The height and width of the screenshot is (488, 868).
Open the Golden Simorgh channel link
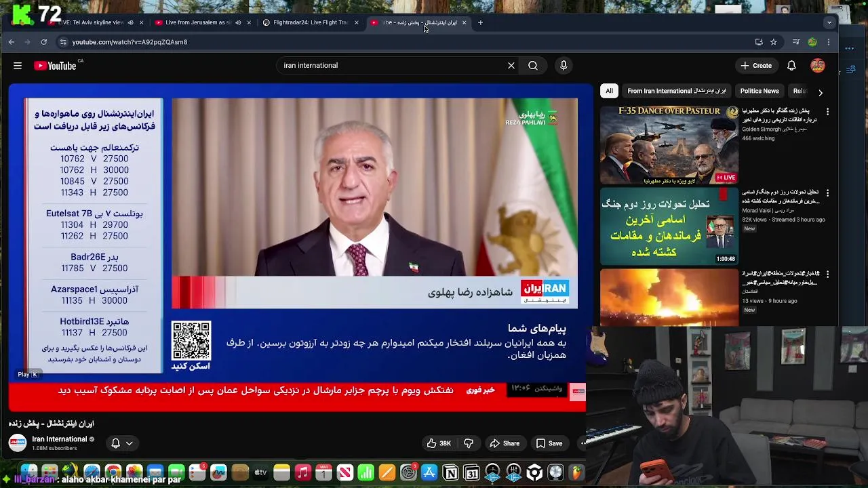(774, 129)
